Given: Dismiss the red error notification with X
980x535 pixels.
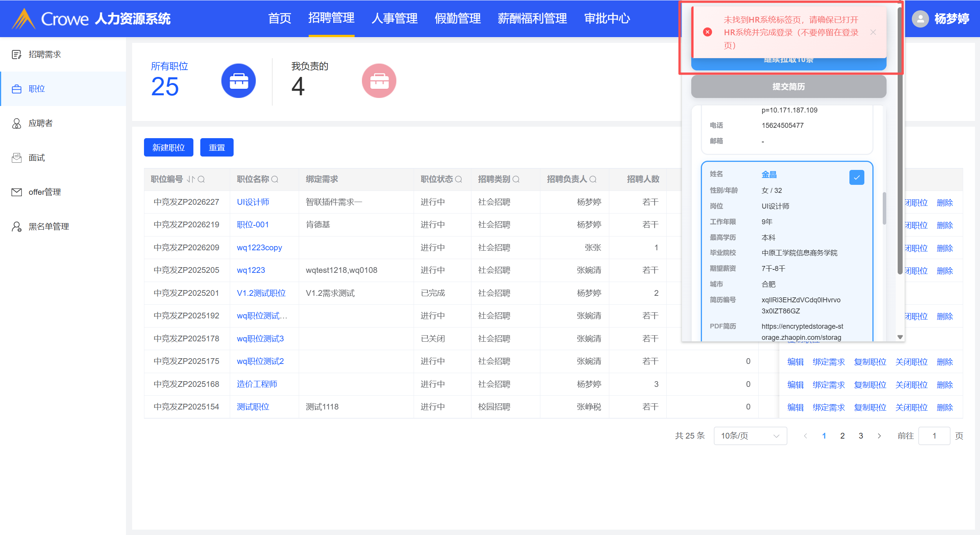Looking at the screenshot, I should click(x=873, y=32).
